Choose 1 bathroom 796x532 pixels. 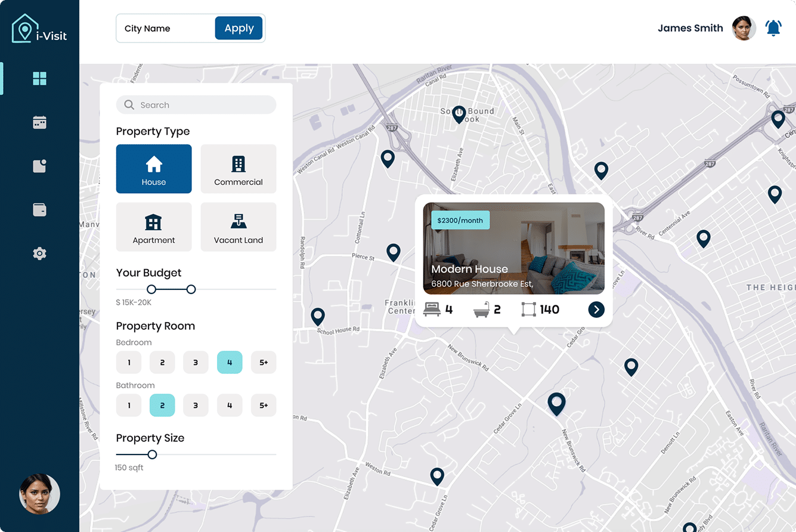pyautogui.click(x=129, y=406)
